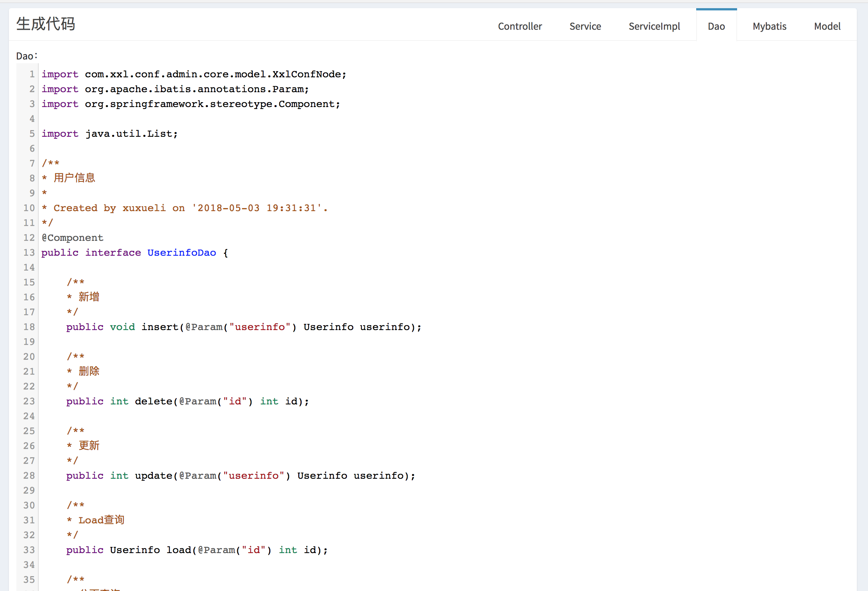
Task: Switch to the Mybatis tab
Action: click(769, 26)
